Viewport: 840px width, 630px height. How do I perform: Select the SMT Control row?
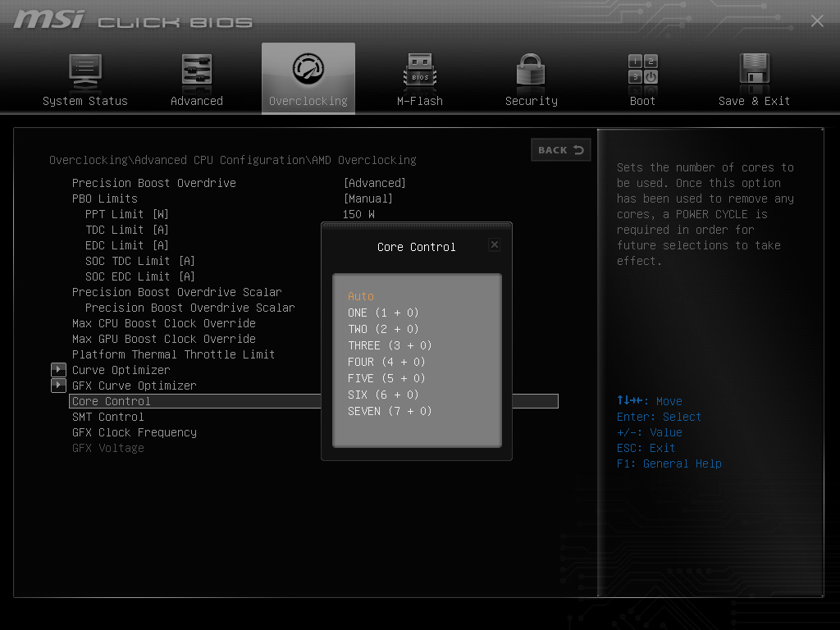tap(107, 417)
